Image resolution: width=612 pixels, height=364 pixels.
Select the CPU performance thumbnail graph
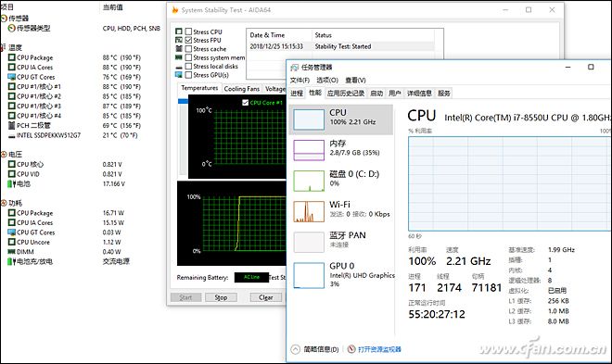click(309, 119)
